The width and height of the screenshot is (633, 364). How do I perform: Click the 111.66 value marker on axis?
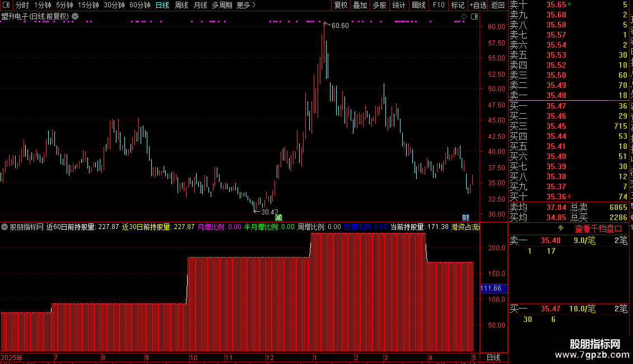tap(494, 288)
